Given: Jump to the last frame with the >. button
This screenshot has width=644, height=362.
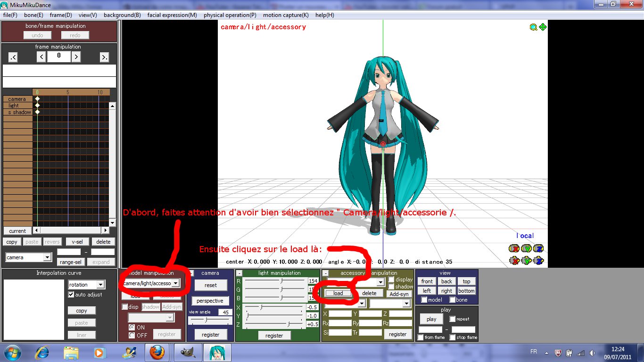Looking at the screenshot, I should pos(104,57).
